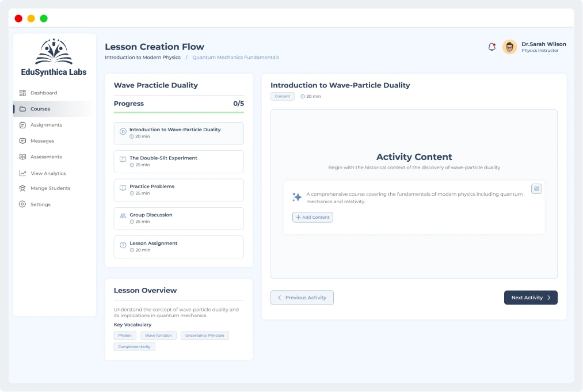Click the Dashboard grid icon in sidebar
Image resolution: width=583 pixels, height=392 pixels.
[x=22, y=93]
